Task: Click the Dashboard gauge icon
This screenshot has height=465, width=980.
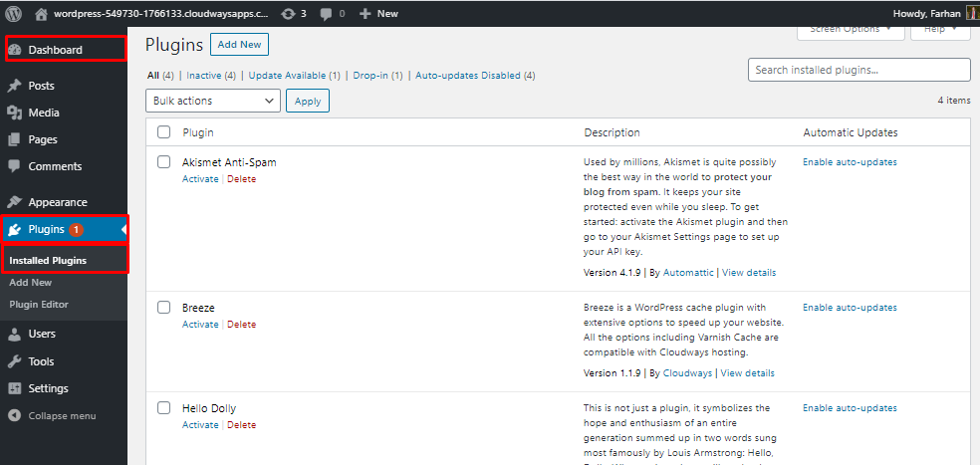Action: tap(15, 50)
